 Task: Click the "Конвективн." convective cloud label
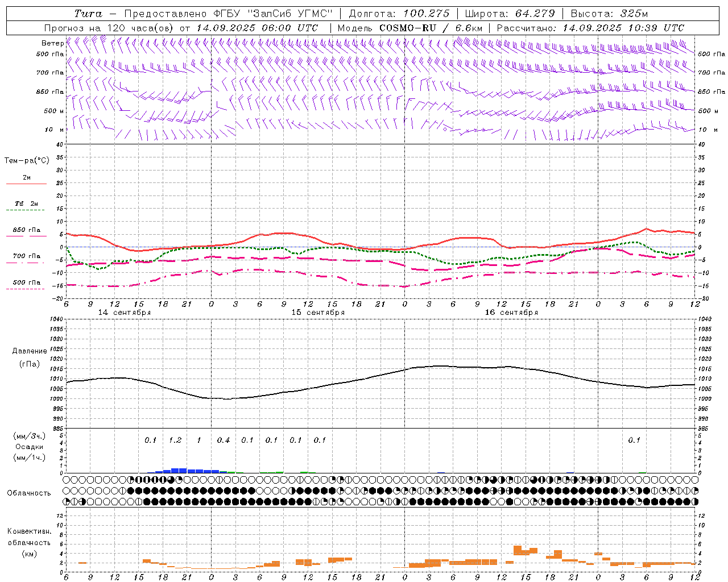coord(30,531)
